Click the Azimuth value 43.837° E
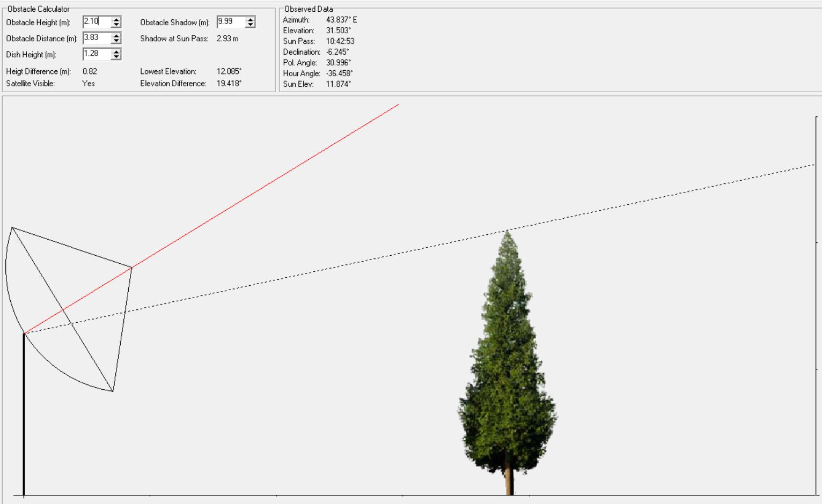Screen dimensions: 822x504 (341, 20)
